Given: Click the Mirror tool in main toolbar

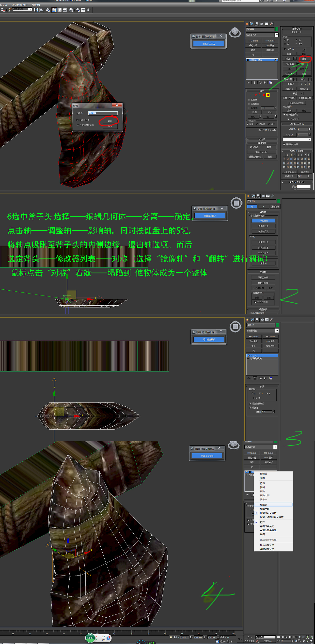Looking at the screenshot, I should pyautogui.click(x=36, y=10).
